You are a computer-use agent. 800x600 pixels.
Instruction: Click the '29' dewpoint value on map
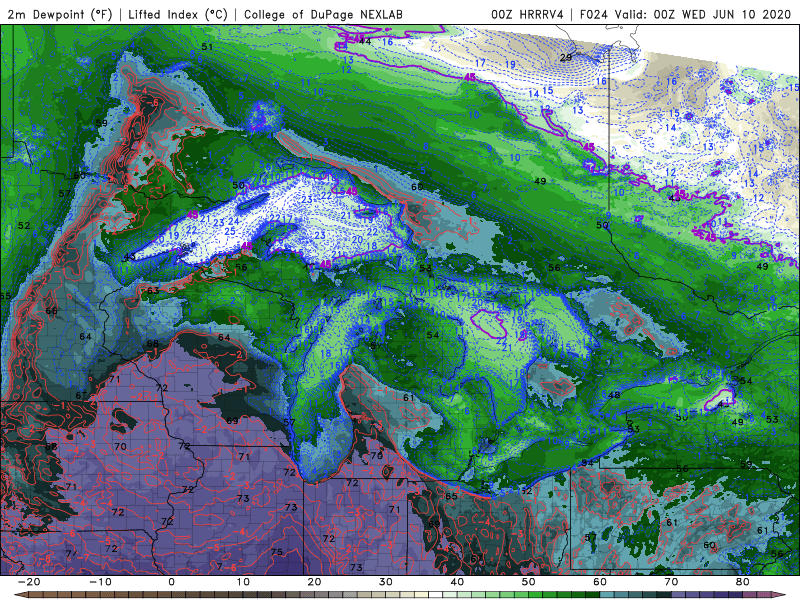pyautogui.click(x=566, y=57)
